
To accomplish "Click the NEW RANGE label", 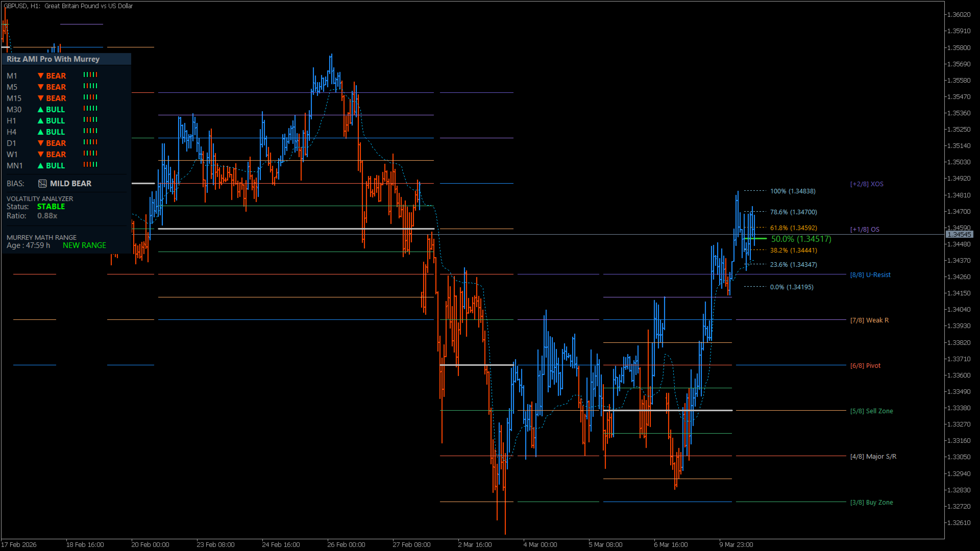I will [x=84, y=245].
